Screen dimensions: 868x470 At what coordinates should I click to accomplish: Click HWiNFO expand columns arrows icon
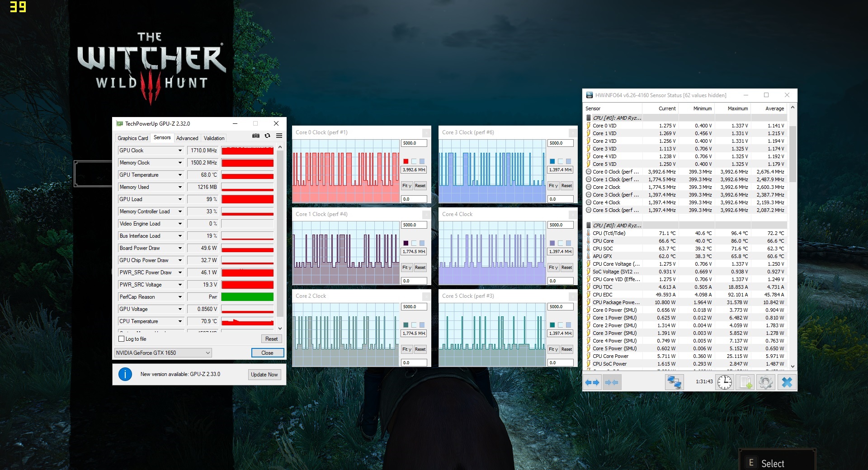(592, 382)
